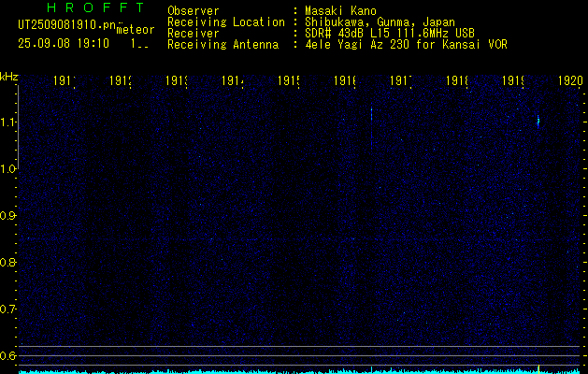This screenshot has width=588, height=374.
Task: Click the 0.8 frequency axis label
Action: 7,262
